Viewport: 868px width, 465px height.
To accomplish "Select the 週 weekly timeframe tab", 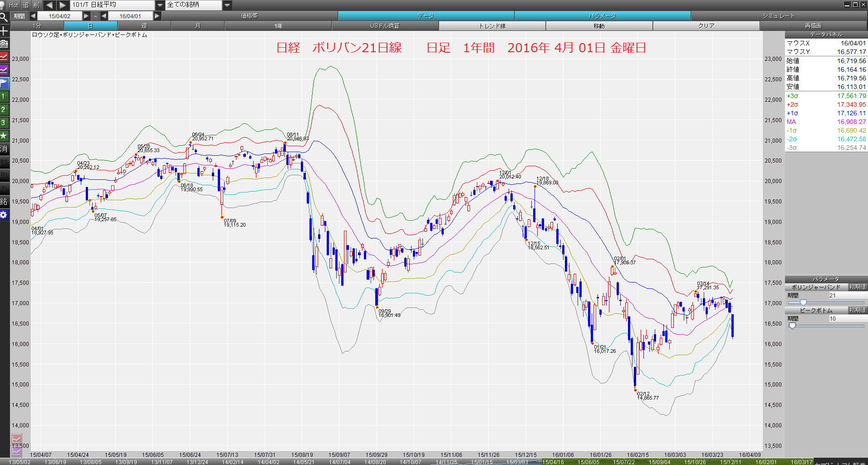I will pos(144,26).
